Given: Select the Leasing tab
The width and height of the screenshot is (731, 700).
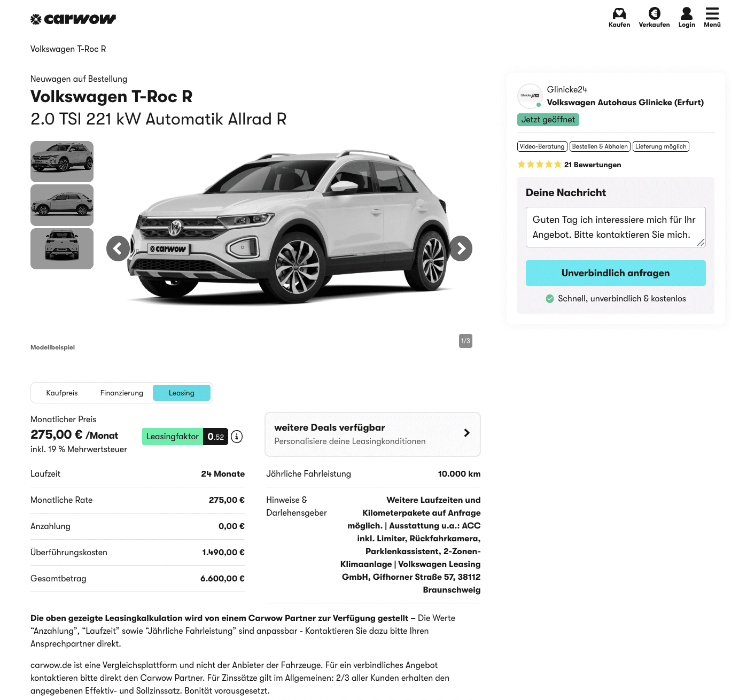Looking at the screenshot, I should click(182, 393).
